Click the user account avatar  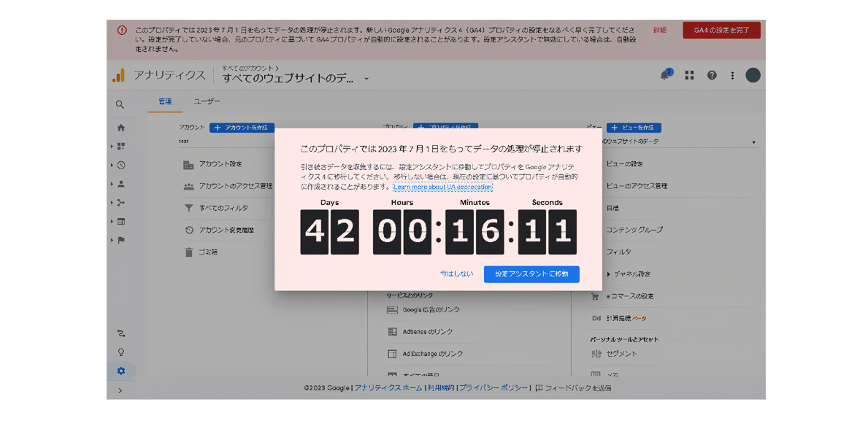[753, 75]
